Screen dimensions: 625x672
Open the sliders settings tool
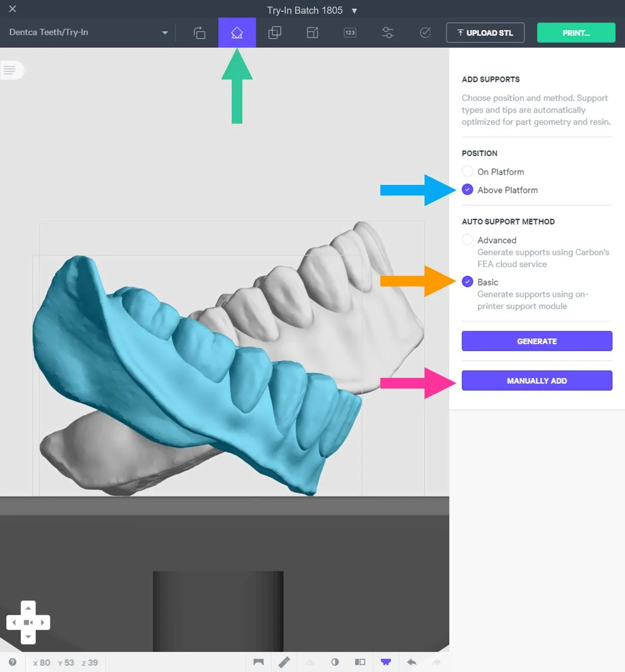[x=388, y=33]
